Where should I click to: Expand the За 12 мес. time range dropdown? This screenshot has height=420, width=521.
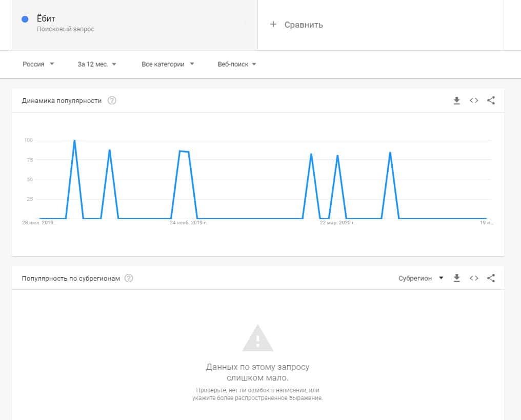click(97, 65)
